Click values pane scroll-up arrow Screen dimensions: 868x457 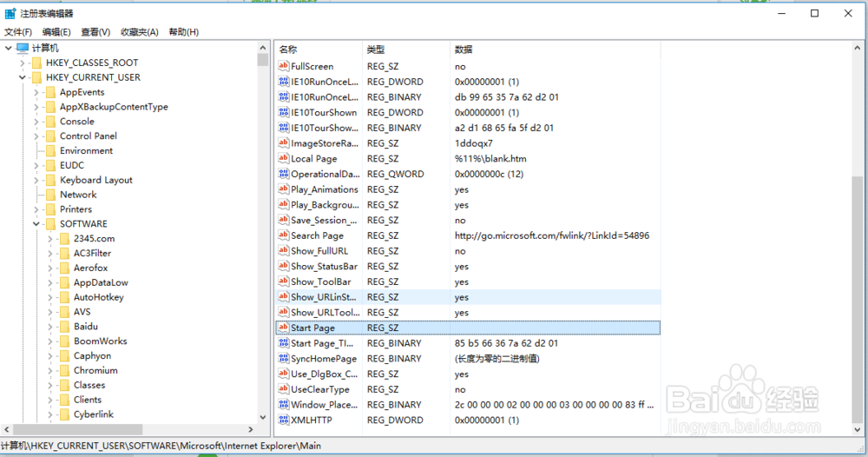(857, 49)
